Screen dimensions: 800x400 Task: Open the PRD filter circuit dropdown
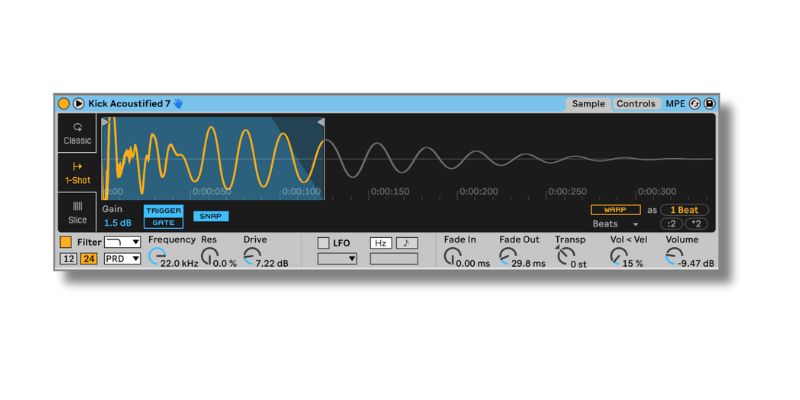(122, 259)
